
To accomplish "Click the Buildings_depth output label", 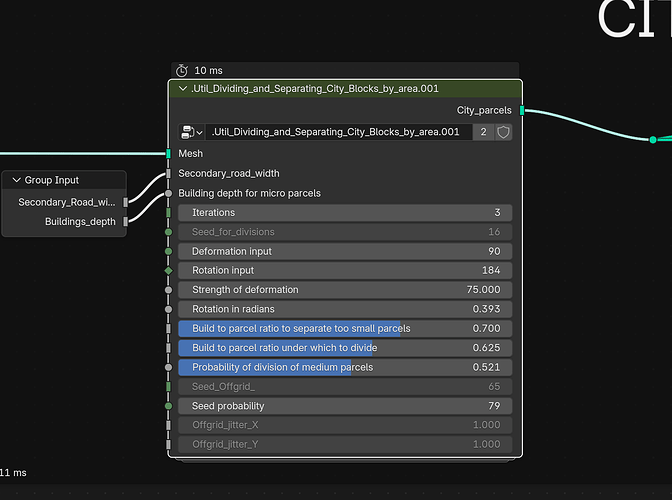I will click(x=81, y=222).
